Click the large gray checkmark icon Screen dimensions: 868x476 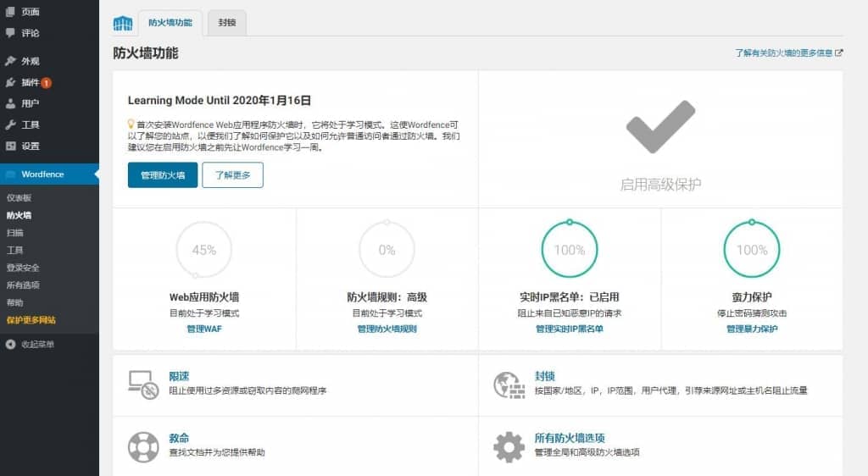point(660,127)
